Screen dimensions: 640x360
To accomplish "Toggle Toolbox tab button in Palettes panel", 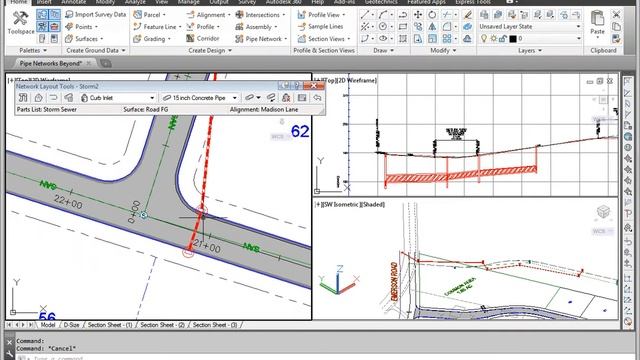I will 54,27.
